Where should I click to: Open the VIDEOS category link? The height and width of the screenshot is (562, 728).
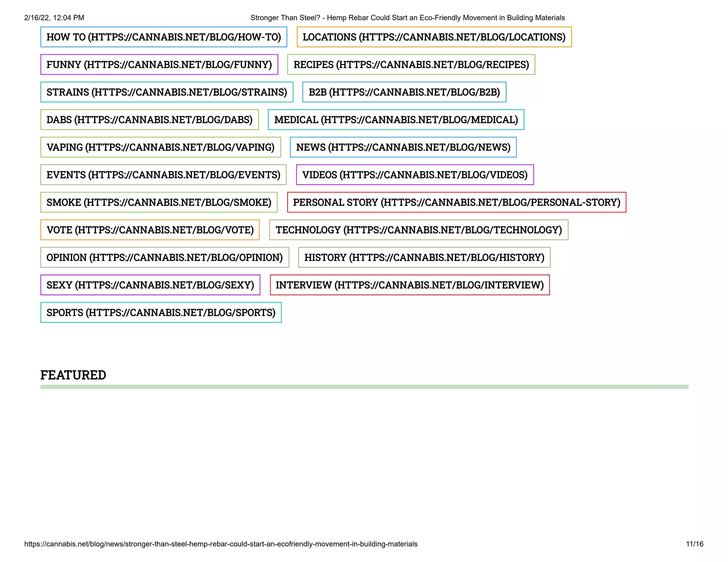point(415,175)
